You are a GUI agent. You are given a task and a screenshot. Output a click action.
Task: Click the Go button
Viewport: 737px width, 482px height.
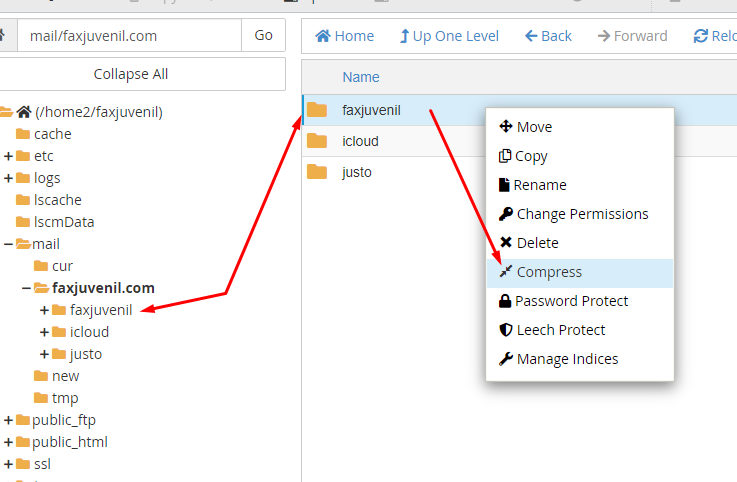coord(263,36)
